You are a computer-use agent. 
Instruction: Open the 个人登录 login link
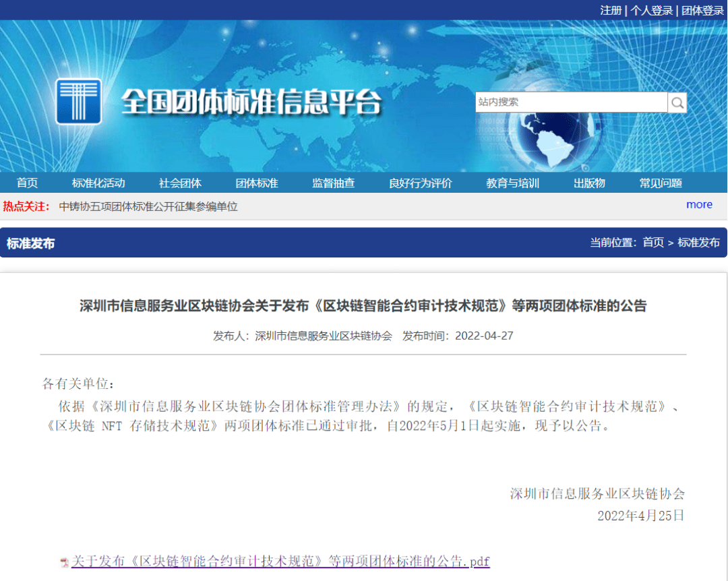(x=651, y=10)
